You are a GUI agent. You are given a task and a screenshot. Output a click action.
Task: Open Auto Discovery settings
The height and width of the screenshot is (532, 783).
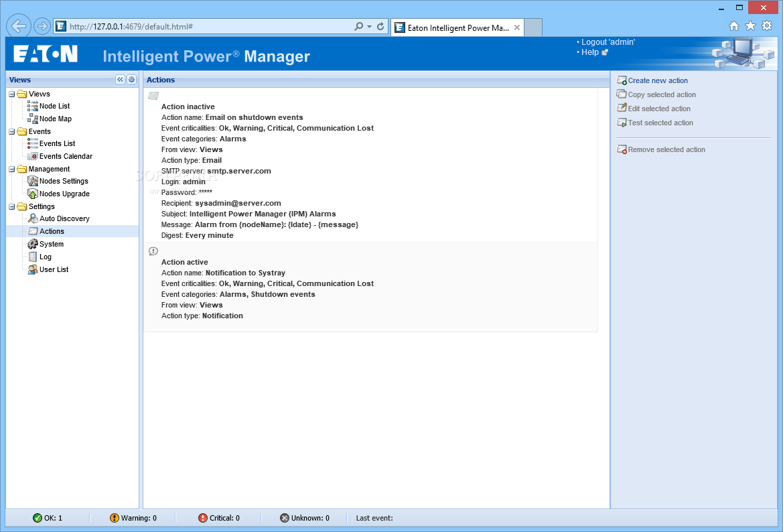(x=64, y=218)
